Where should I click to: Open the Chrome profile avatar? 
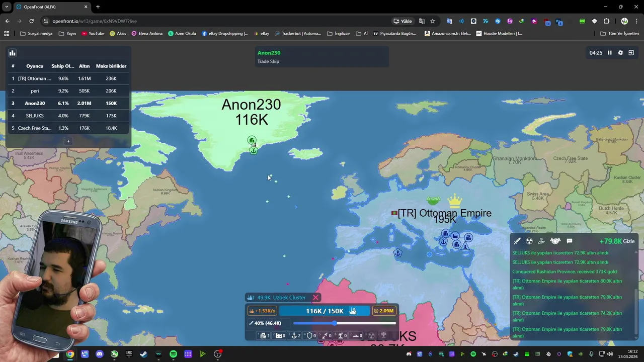tap(624, 21)
